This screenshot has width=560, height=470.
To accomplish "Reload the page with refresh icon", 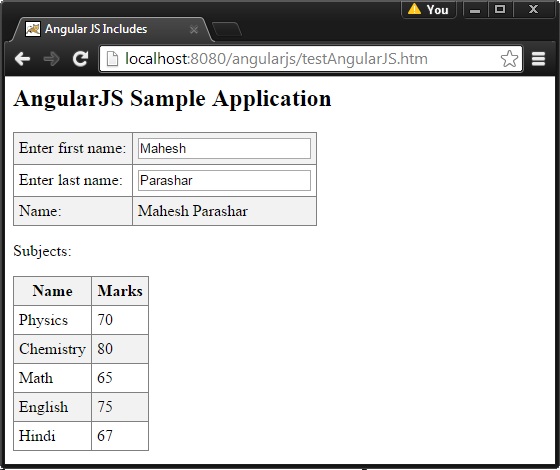I will (x=80, y=59).
